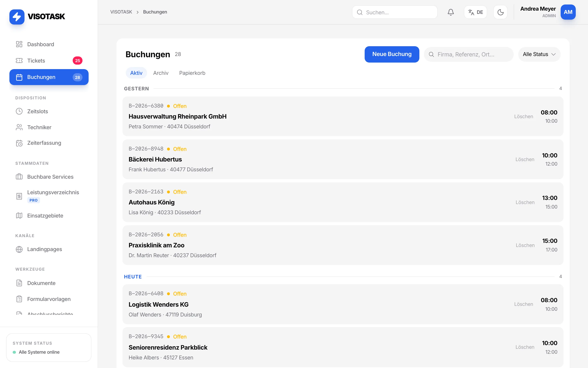Go to the Techniker people icon entry
Screen dimensions: 588x368
tap(49, 127)
